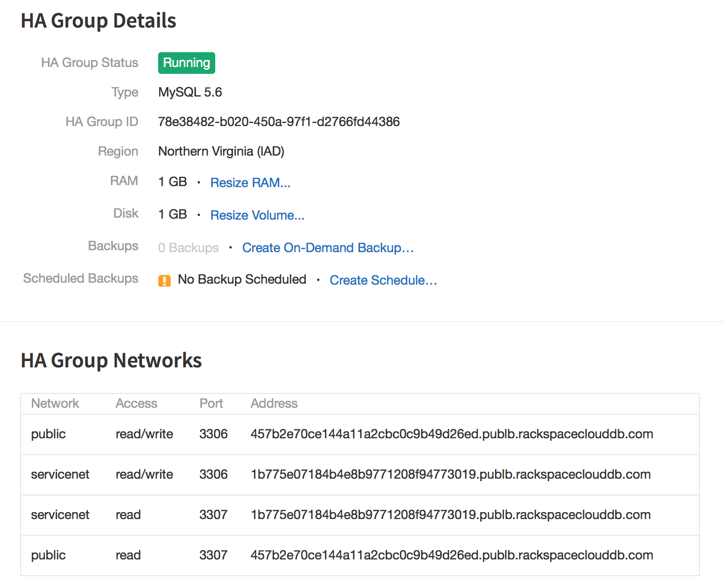Click the HA Group Networks heading

point(111,360)
